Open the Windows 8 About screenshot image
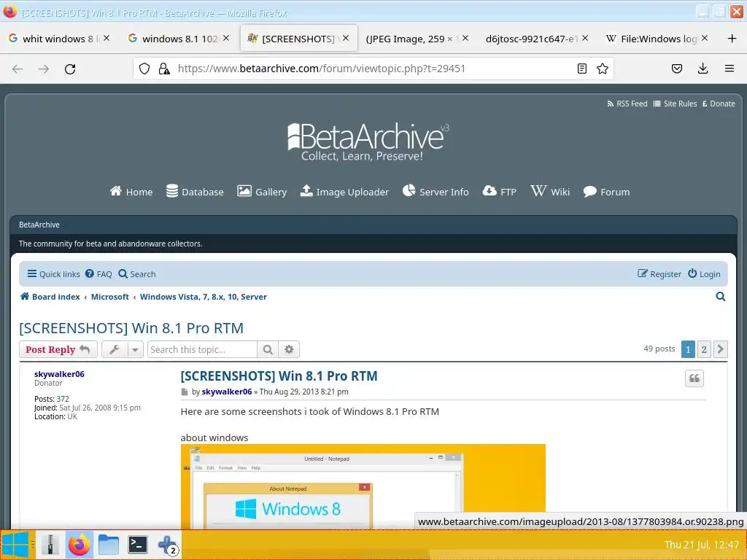The width and height of the screenshot is (747, 560). (363, 486)
